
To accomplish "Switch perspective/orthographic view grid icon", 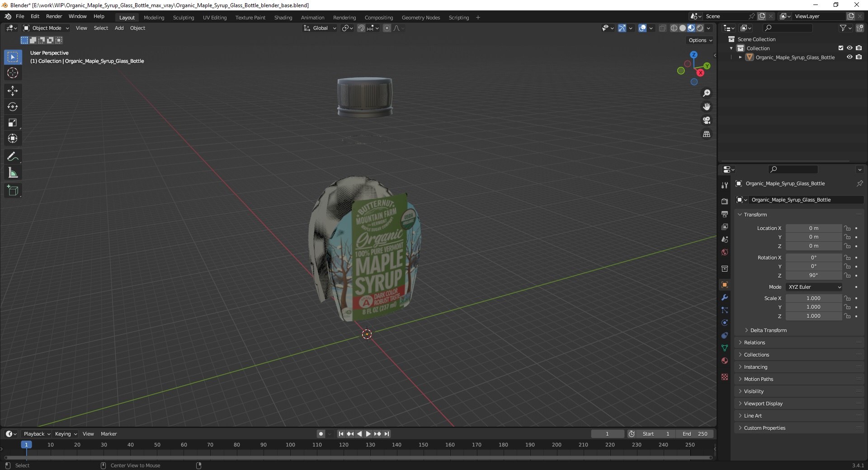I will click(707, 134).
